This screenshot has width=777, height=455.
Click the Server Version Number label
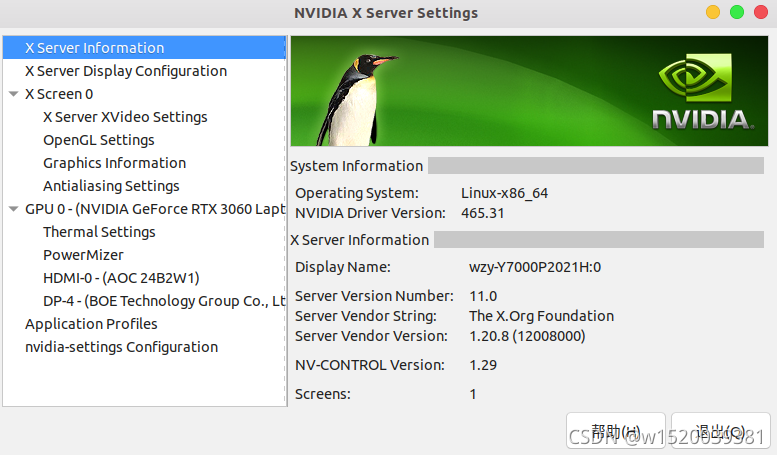pos(374,296)
